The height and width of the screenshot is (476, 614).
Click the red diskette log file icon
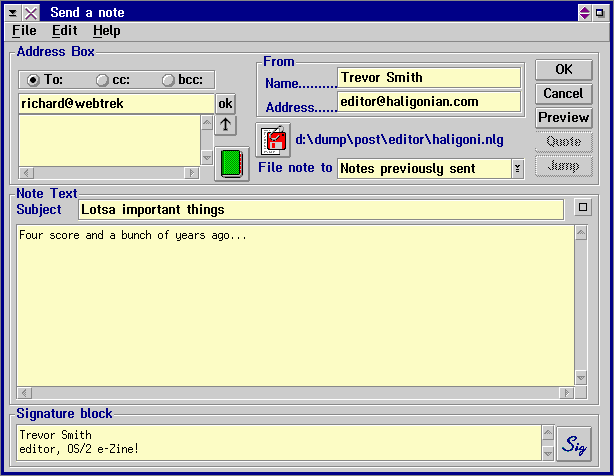273,140
